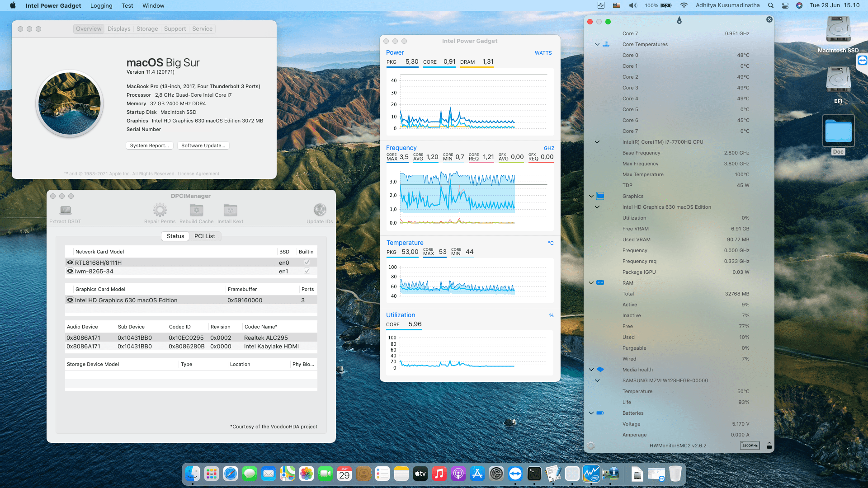Switch to Storage tab in About This Mac

coord(147,28)
